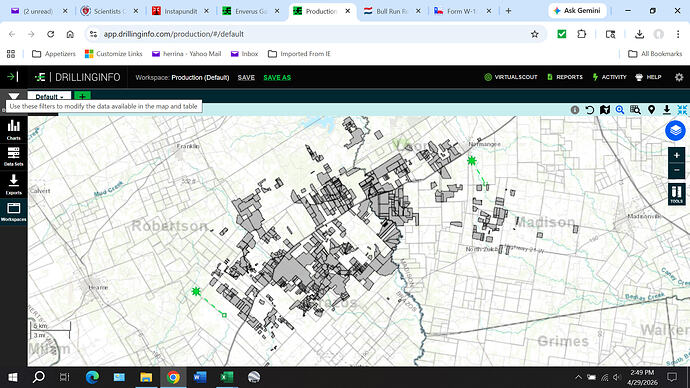The width and height of the screenshot is (690, 388).
Task: Open the settings gear in Drillinginfo header
Action: click(679, 77)
